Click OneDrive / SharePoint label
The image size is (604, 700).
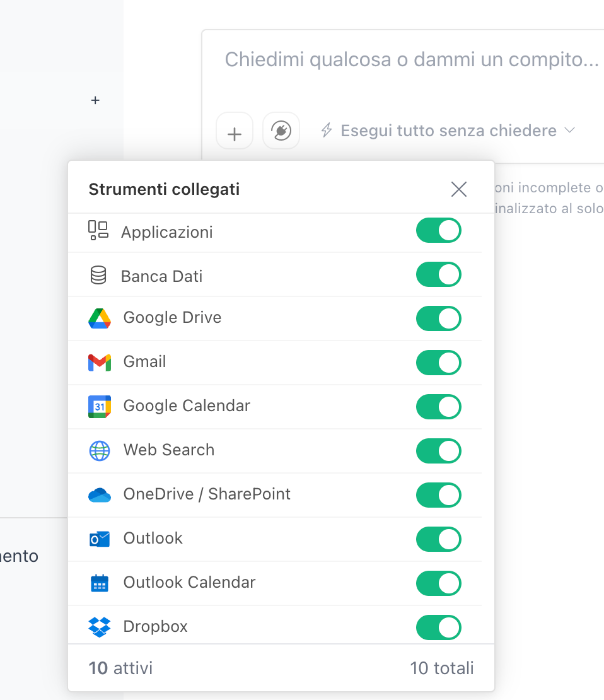coord(207,494)
